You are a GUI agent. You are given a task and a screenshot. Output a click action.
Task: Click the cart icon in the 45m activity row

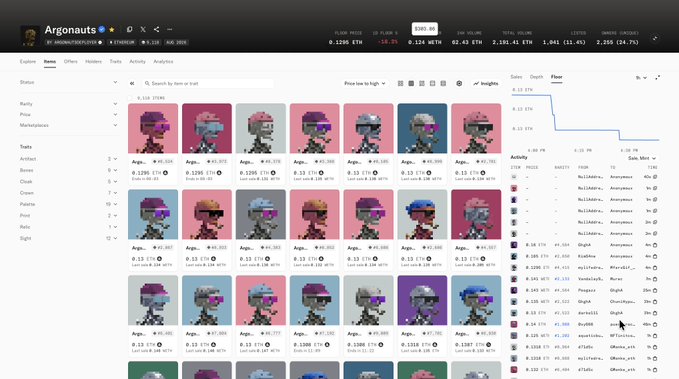tap(655, 324)
